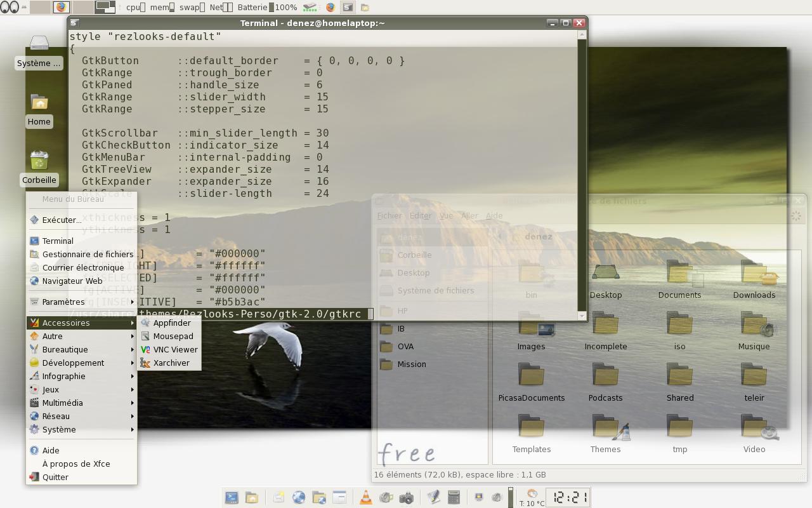
Task: Launch VNC Viewer from the submenu
Action: point(169,349)
